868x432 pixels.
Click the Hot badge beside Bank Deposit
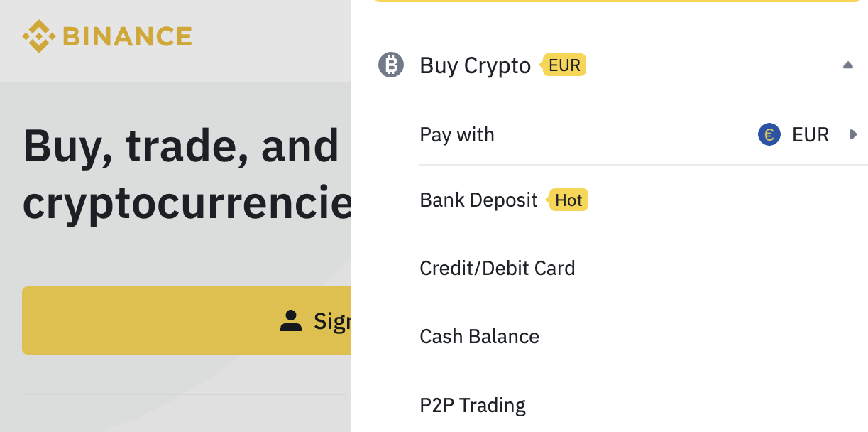(x=568, y=200)
